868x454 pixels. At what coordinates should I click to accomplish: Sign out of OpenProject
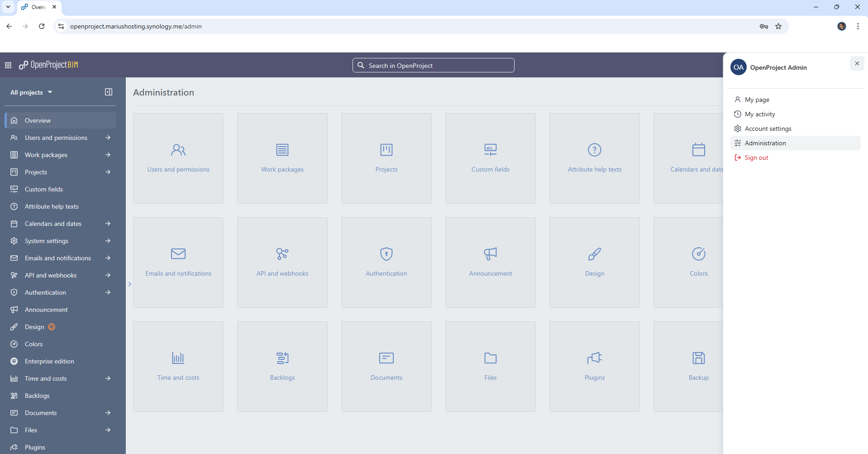[x=756, y=157]
